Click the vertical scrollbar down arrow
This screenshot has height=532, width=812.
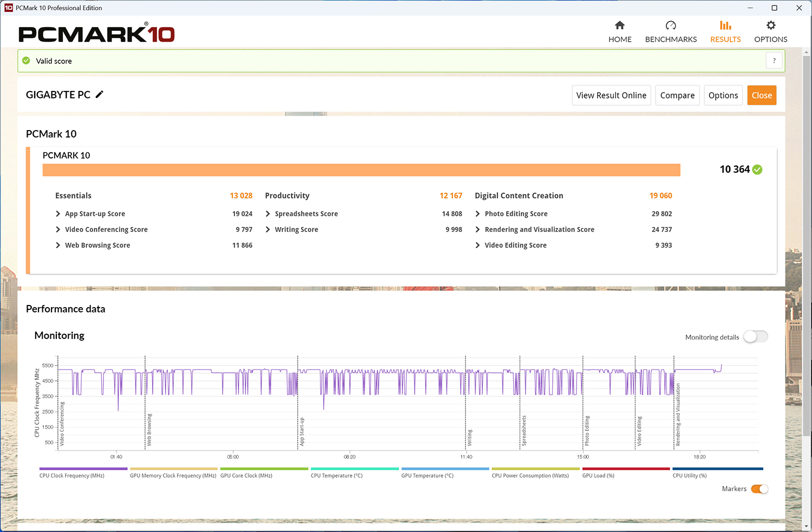(x=806, y=526)
